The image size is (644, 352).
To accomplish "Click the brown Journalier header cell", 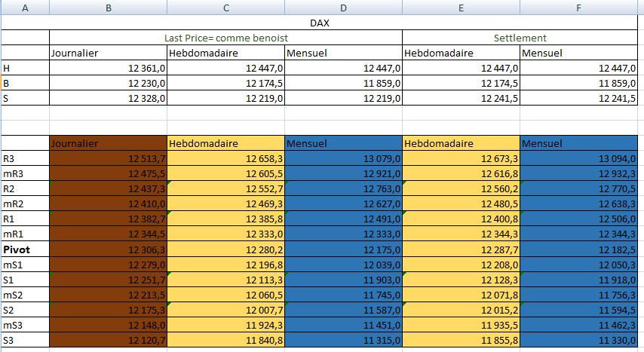I will pos(109,143).
